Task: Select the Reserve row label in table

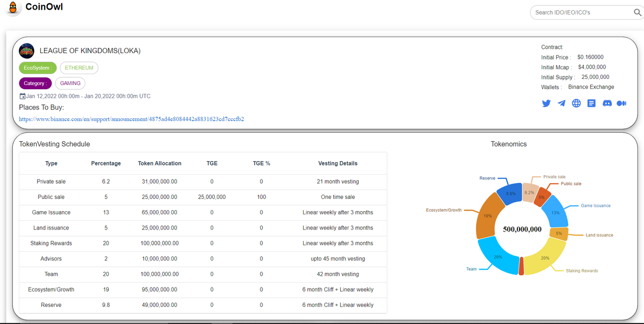Action: pos(51,305)
